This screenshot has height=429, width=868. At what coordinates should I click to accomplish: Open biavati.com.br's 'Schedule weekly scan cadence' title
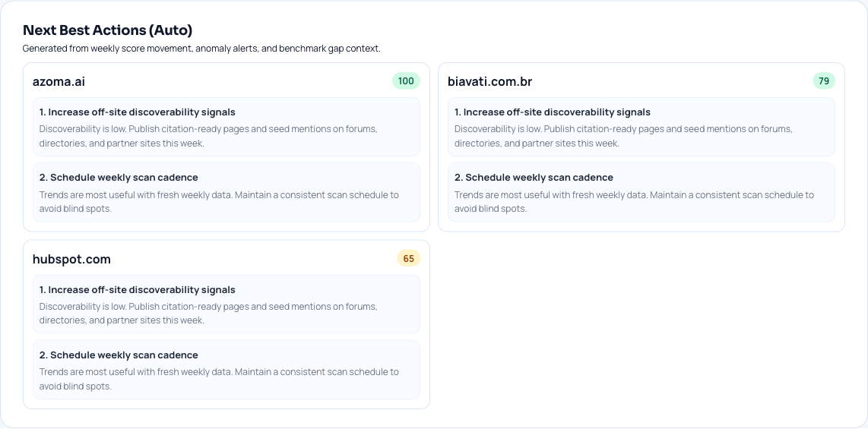tap(534, 178)
